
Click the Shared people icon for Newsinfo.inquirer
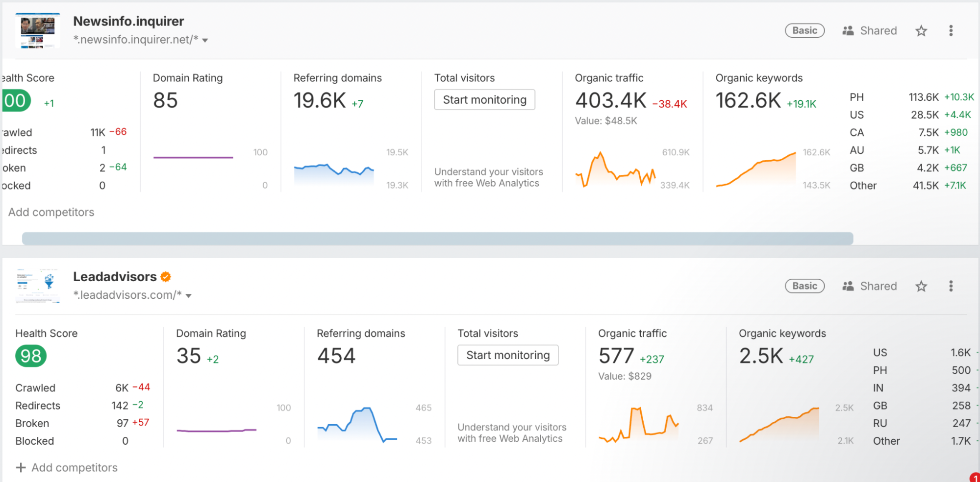tap(848, 31)
